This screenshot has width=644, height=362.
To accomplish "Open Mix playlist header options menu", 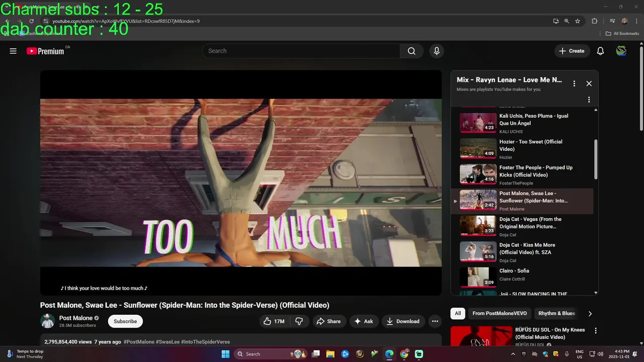I will pyautogui.click(x=574, y=83).
